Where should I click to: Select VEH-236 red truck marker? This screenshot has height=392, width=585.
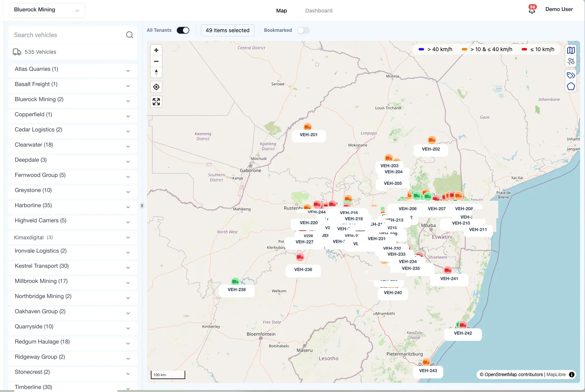click(x=300, y=257)
